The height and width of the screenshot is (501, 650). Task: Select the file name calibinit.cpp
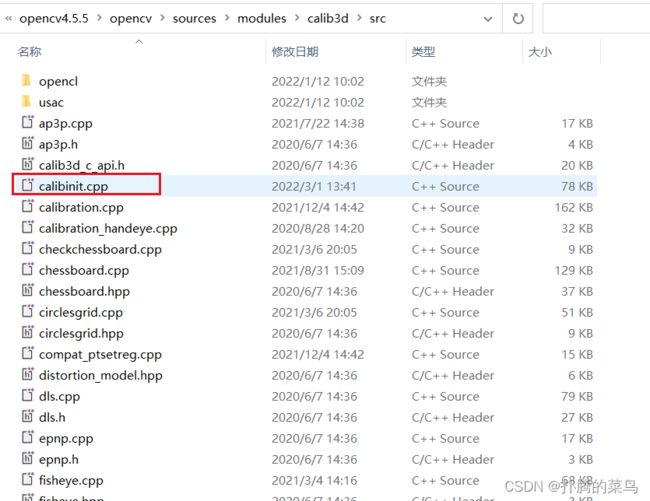point(73,186)
